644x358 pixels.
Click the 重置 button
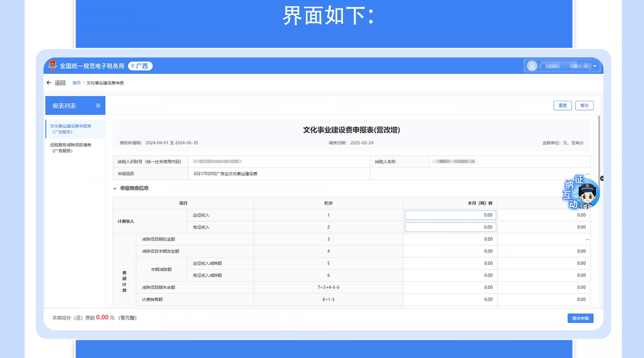point(562,106)
